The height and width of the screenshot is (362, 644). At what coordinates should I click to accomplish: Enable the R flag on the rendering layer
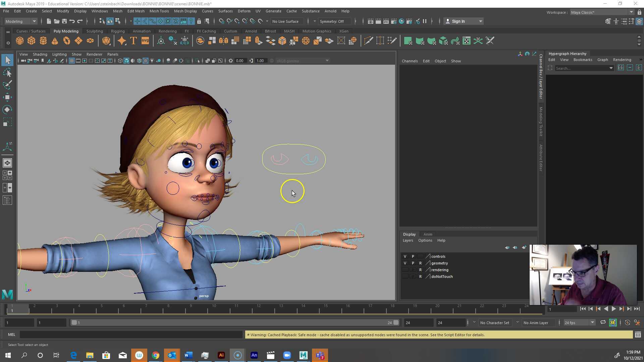point(421,269)
